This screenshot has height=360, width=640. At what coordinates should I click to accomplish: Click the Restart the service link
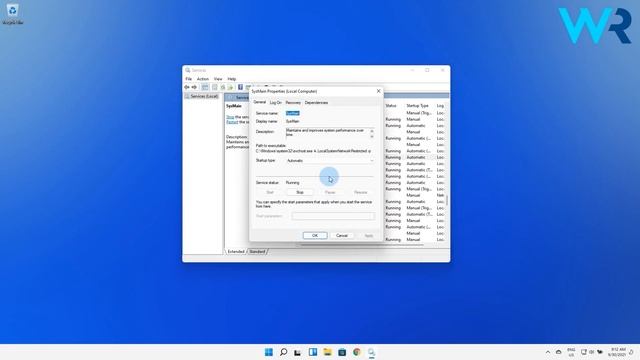(x=232, y=122)
